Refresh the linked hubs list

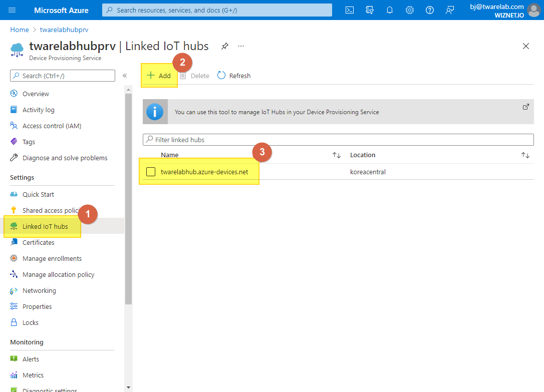234,76
